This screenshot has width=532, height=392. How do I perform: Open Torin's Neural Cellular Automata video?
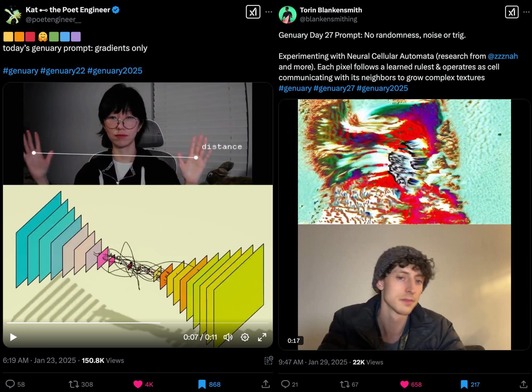pyautogui.click(x=404, y=225)
